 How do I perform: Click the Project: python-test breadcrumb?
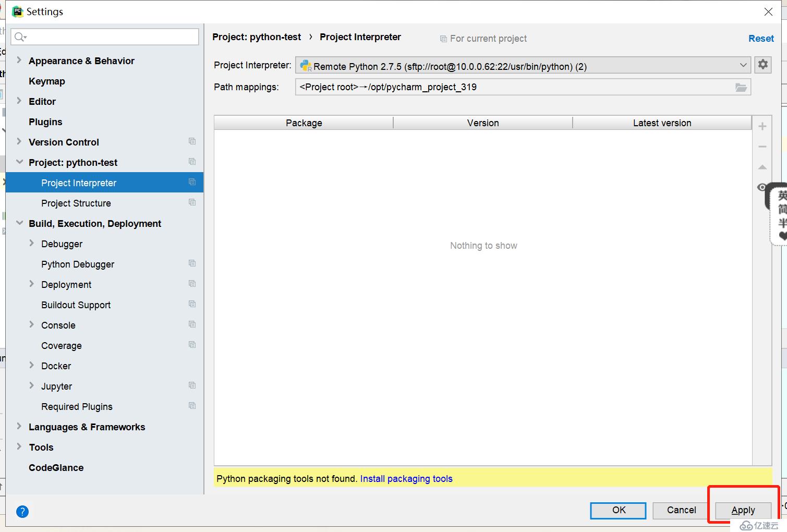pos(257,37)
